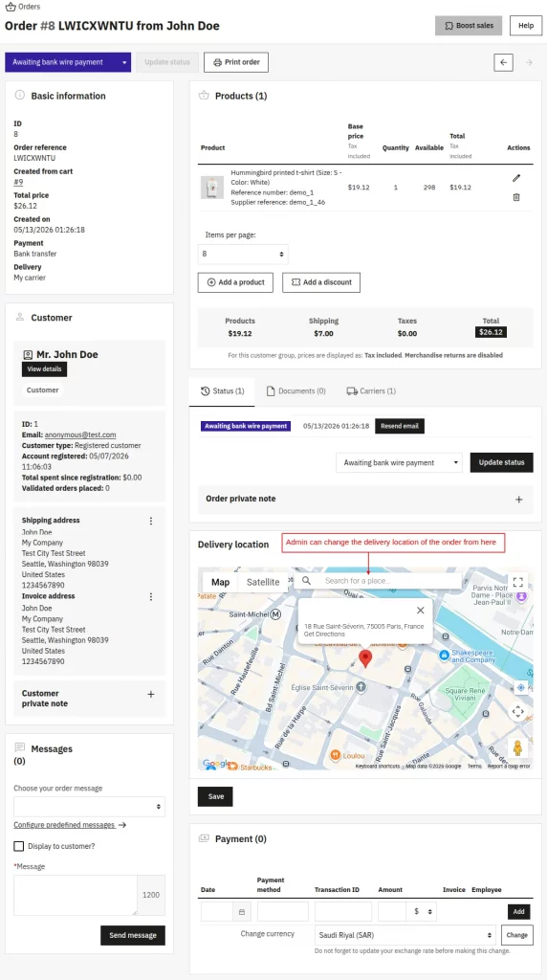
Task: Switch to the Documents (0) tab
Action: (296, 391)
